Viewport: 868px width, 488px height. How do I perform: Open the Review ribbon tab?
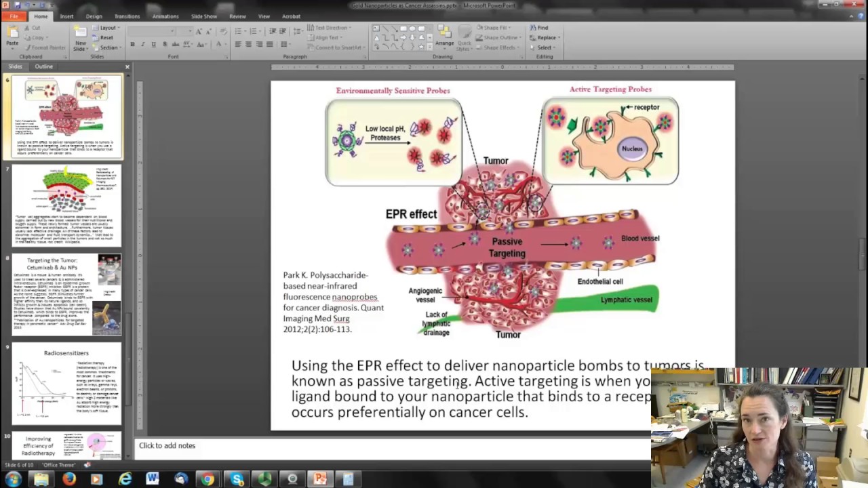[x=237, y=16]
